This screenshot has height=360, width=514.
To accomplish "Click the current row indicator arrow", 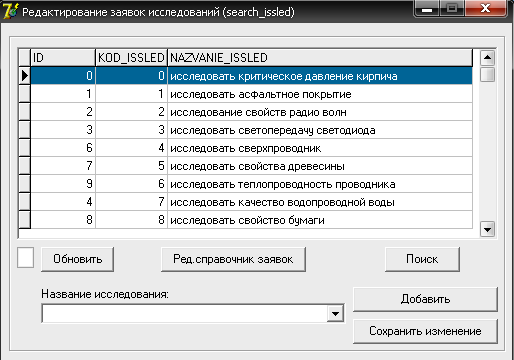I will click(25, 76).
